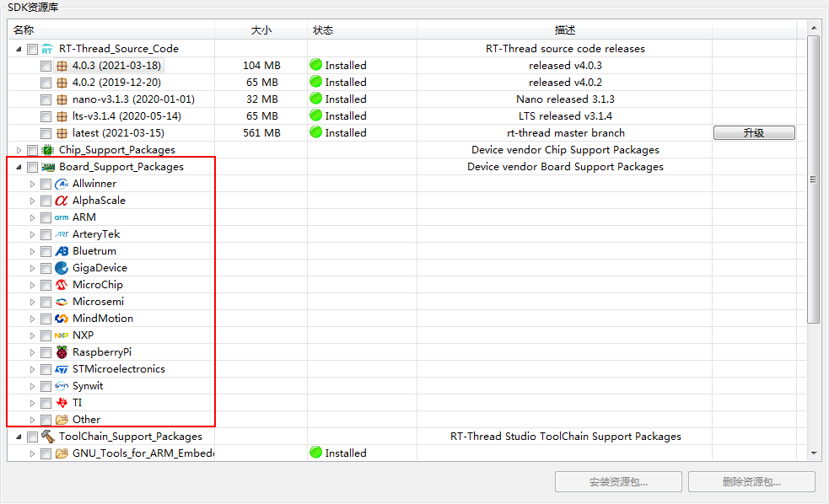Expand the Chip_Support_Packages node
829x504 pixels.
[19, 151]
